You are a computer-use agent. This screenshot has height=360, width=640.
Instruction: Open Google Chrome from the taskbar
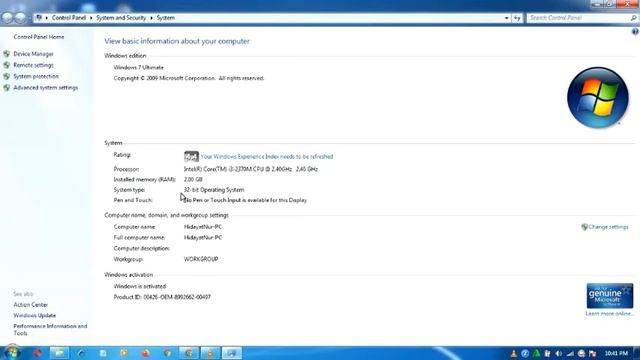[189, 353]
